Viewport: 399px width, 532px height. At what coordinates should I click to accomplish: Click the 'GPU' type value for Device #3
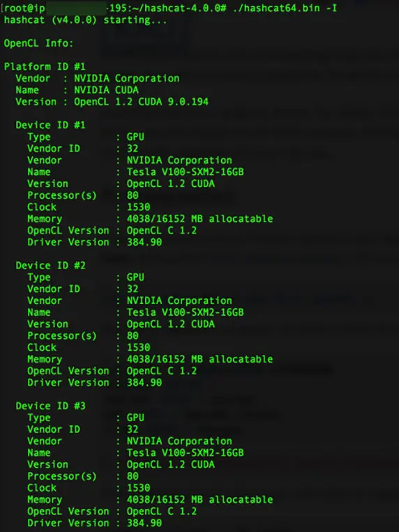tap(135, 418)
